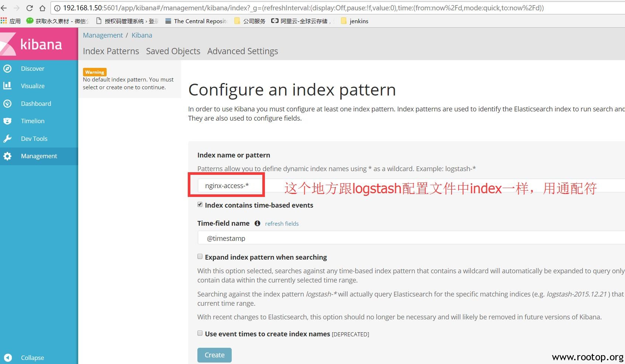Uncheck Index contains time-based events
The width and height of the screenshot is (625, 364).
(200, 204)
